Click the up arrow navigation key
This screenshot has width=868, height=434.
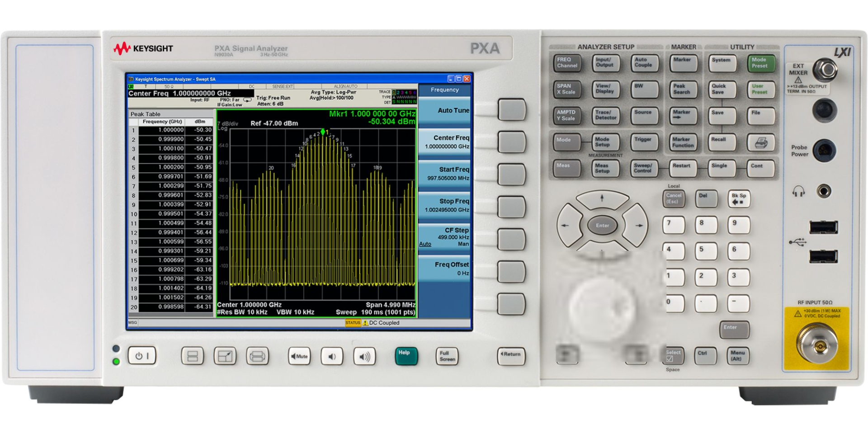(602, 199)
